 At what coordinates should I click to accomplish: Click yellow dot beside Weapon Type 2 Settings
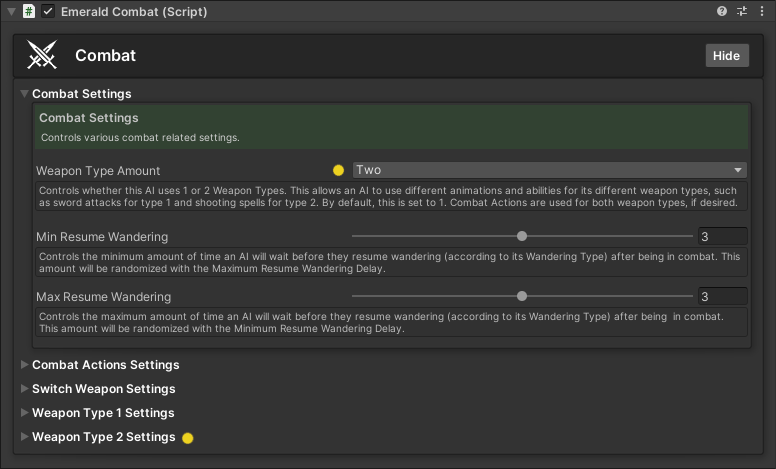(187, 437)
